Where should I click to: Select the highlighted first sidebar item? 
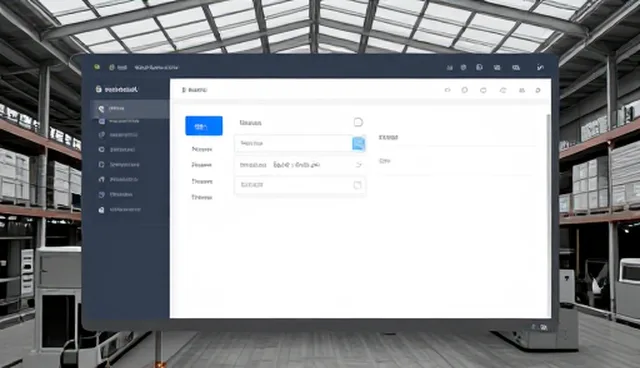coord(130,109)
